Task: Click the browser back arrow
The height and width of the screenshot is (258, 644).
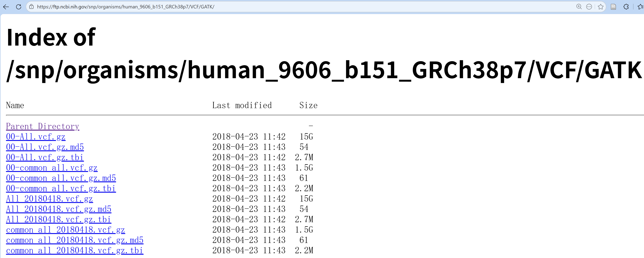Action: tap(6, 7)
